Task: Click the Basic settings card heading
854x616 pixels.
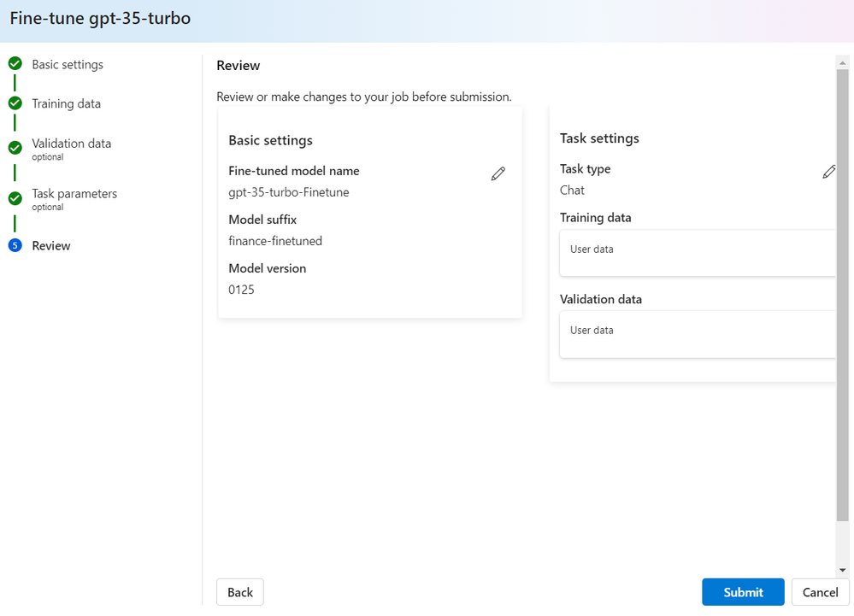Action: point(271,140)
